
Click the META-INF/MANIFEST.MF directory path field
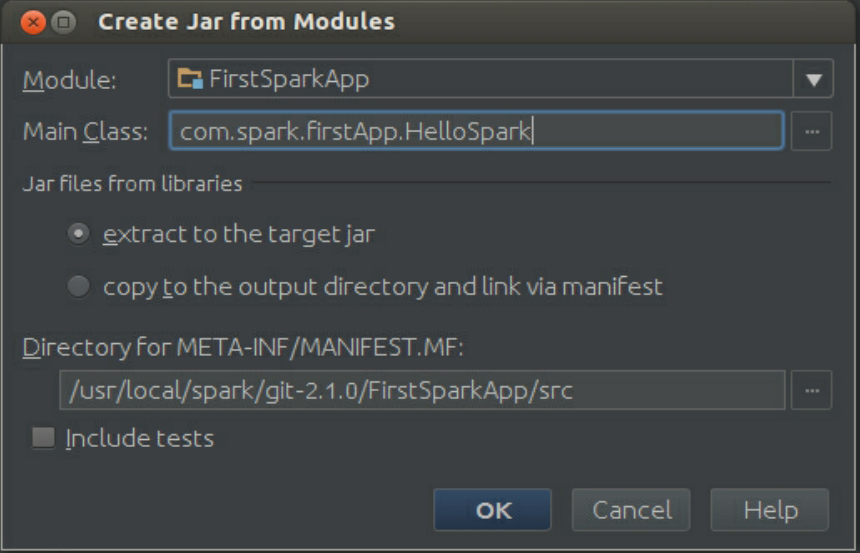pyautogui.click(x=421, y=390)
